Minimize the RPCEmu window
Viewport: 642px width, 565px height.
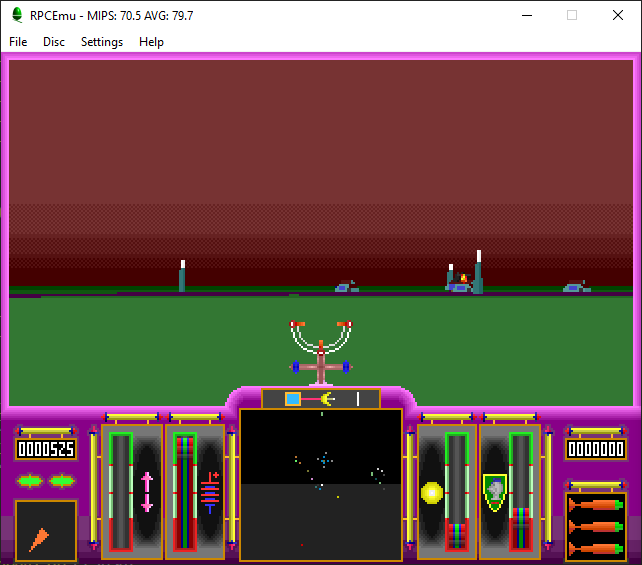527,16
